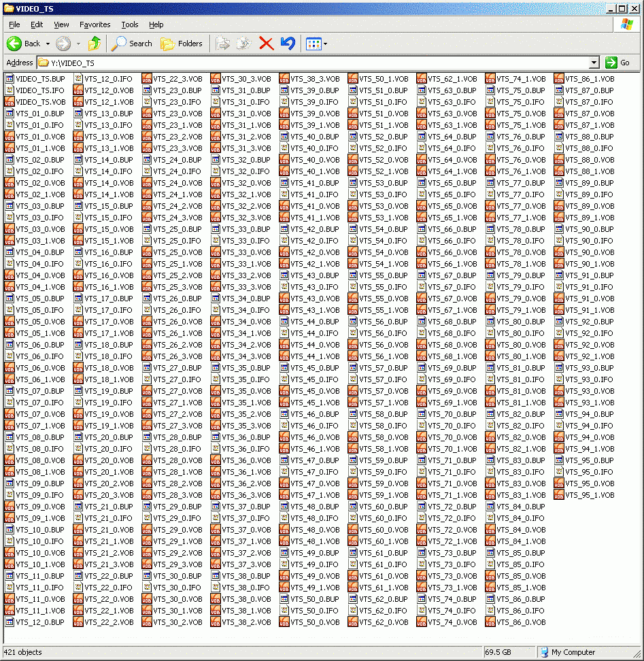Click the file name VTS_21_3.VOB

(109, 564)
